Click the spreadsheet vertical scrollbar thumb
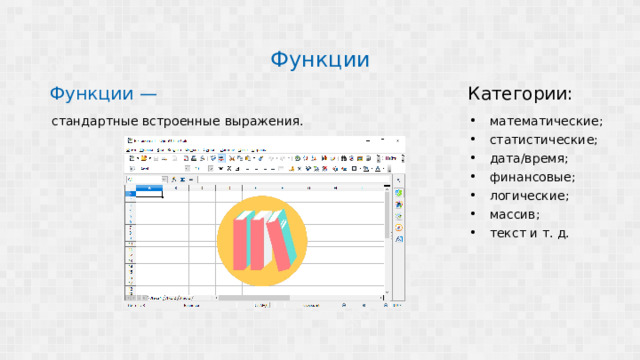 [387, 215]
